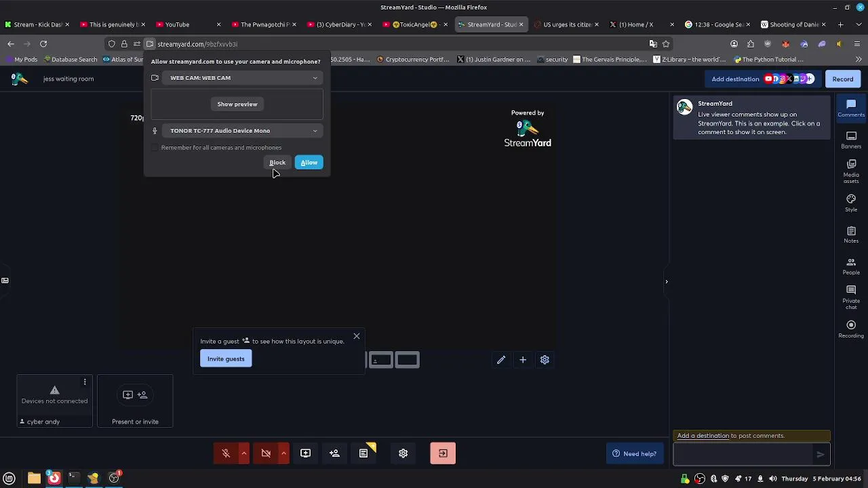Open three-dot menu on cyber andy card
Screen dimensions: 868x488
point(85,382)
